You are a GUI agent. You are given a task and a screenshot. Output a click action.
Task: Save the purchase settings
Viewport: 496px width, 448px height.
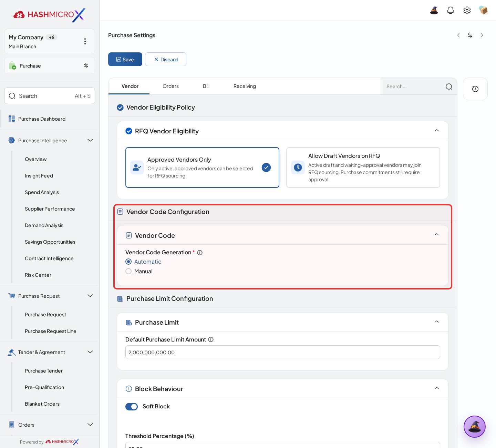pyautogui.click(x=125, y=59)
